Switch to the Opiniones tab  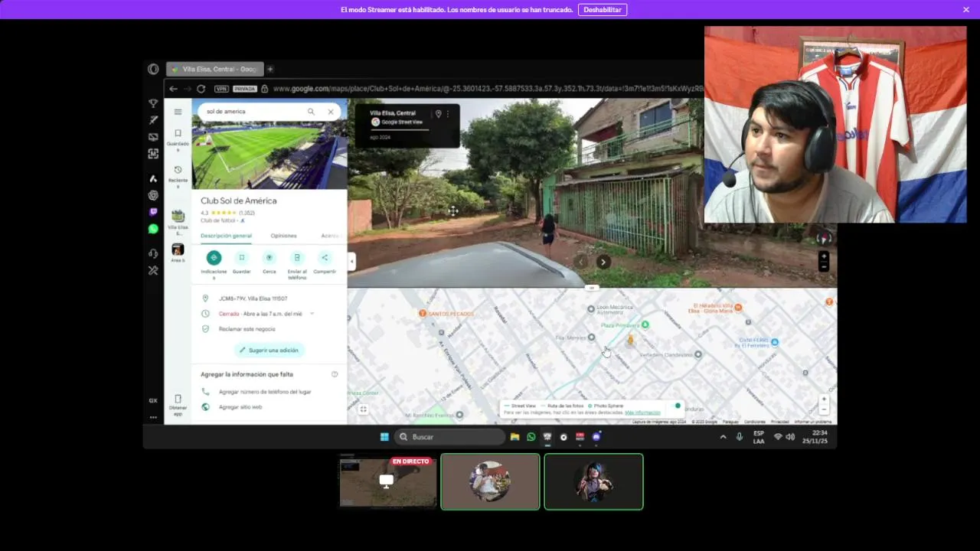tap(283, 236)
